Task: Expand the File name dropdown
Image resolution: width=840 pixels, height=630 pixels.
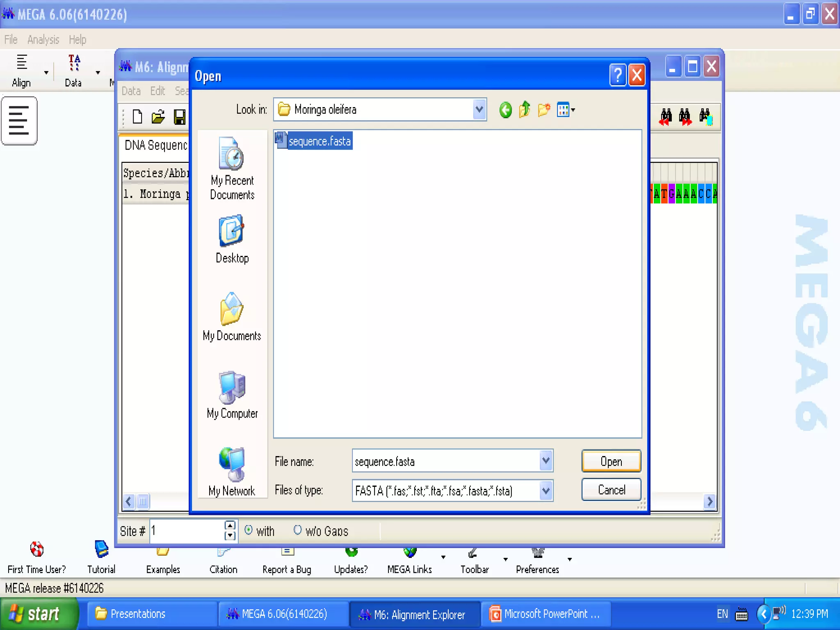Action: 546,461
